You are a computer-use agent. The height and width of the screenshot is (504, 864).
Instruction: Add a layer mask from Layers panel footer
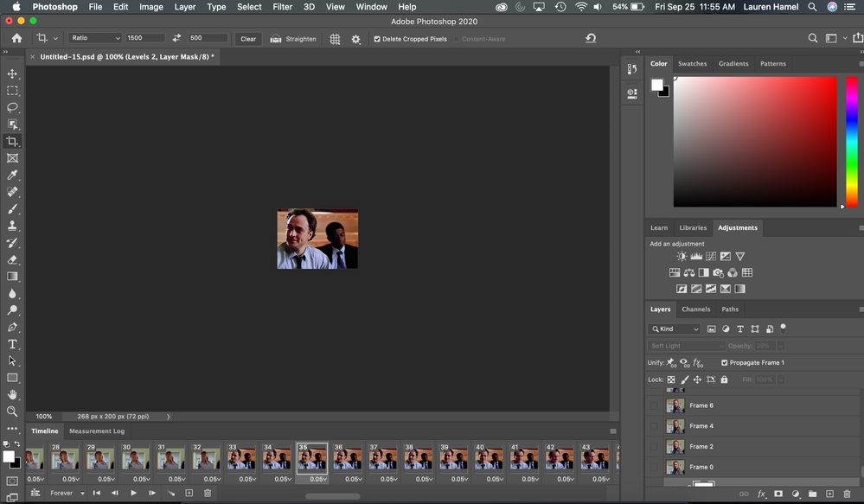click(x=778, y=494)
